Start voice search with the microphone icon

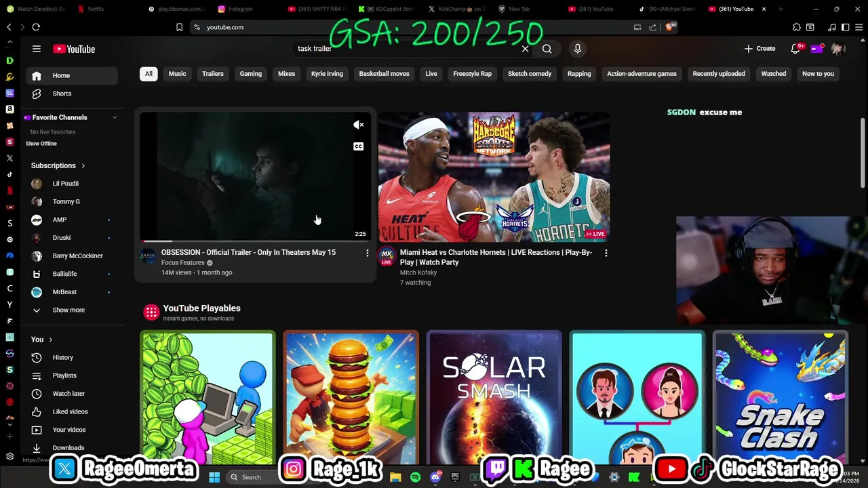pyautogui.click(x=578, y=49)
